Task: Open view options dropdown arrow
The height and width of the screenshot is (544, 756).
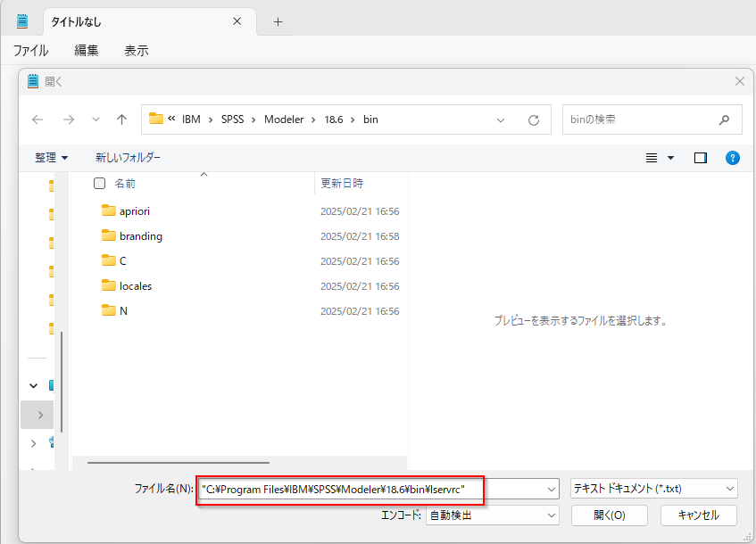Action: point(670,158)
